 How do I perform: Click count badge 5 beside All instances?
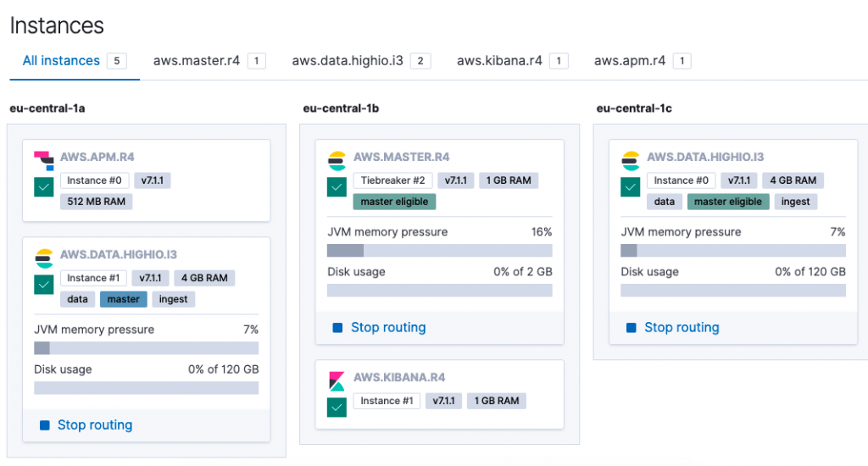pos(117,61)
